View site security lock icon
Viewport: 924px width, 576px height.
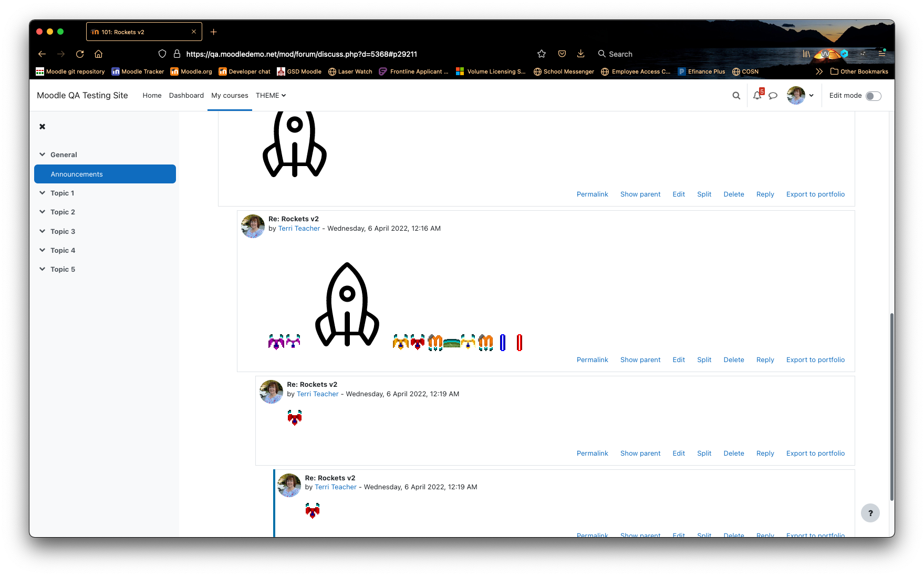click(x=177, y=54)
